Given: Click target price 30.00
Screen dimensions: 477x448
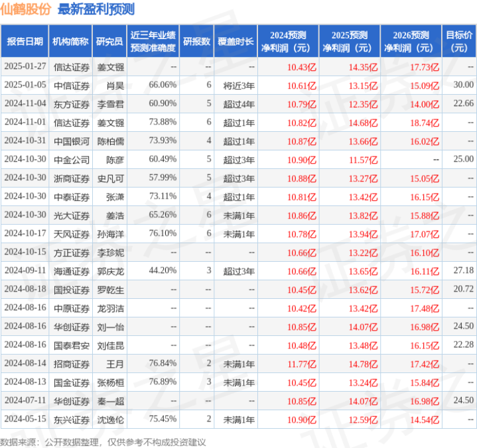Looking at the screenshot, I should pos(463,85).
